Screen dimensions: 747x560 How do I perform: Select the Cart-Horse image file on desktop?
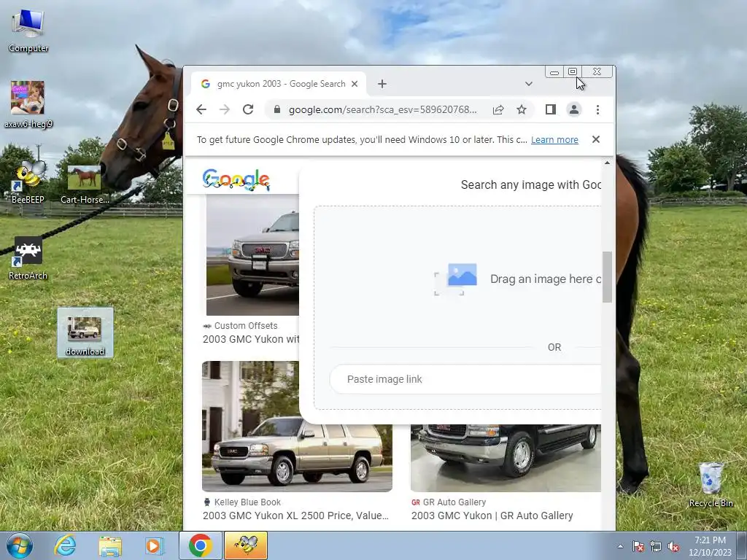click(85, 184)
